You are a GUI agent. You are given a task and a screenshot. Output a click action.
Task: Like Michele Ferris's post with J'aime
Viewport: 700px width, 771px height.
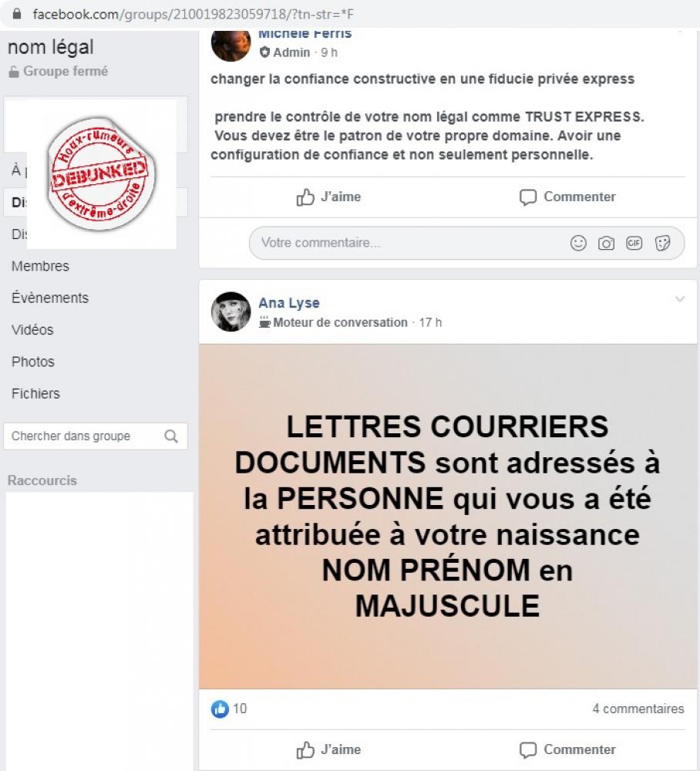(328, 197)
